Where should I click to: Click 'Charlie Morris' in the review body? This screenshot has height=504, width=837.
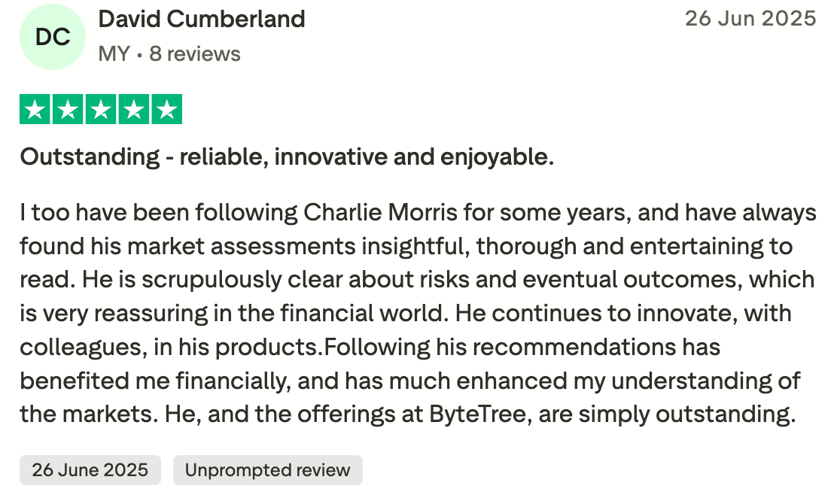coord(381,212)
